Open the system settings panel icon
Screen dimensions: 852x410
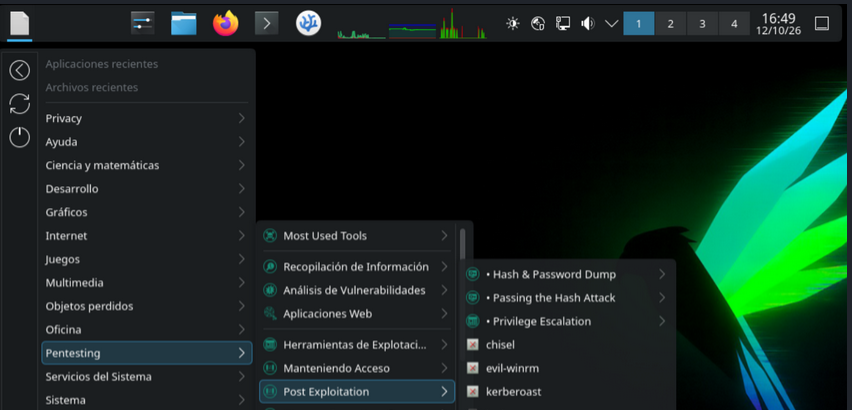(x=143, y=23)
